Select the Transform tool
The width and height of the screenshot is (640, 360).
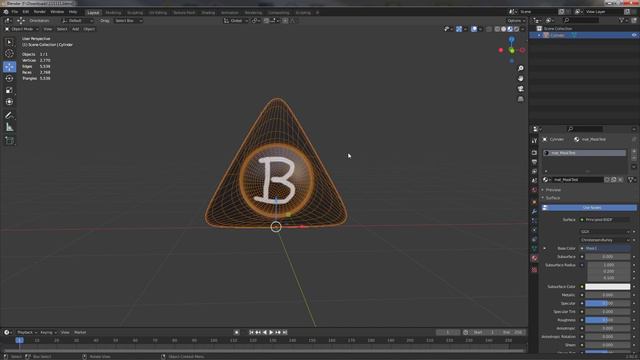tap(9, 102)
